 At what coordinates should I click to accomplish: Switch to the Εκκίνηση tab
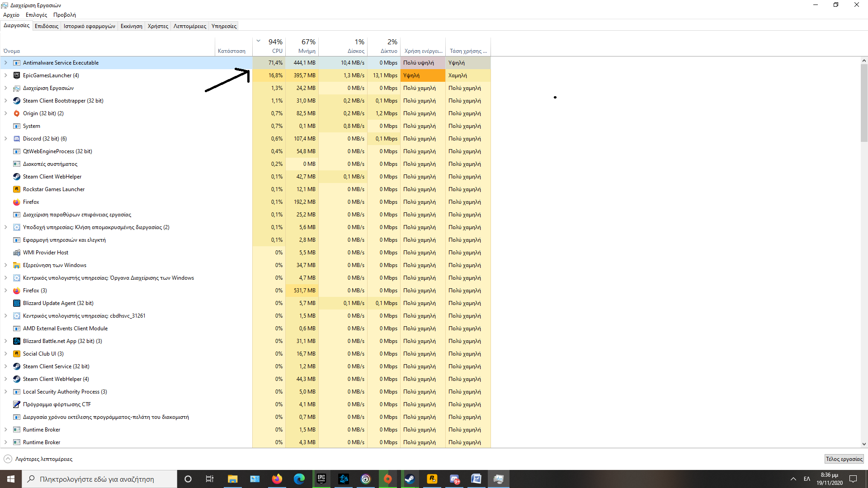pyautogui.click(x=132, y=26)
